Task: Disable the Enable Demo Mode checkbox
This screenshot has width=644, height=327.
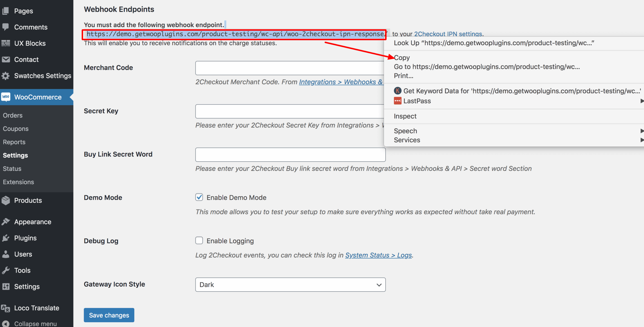Action: click(x=199, y=197)
